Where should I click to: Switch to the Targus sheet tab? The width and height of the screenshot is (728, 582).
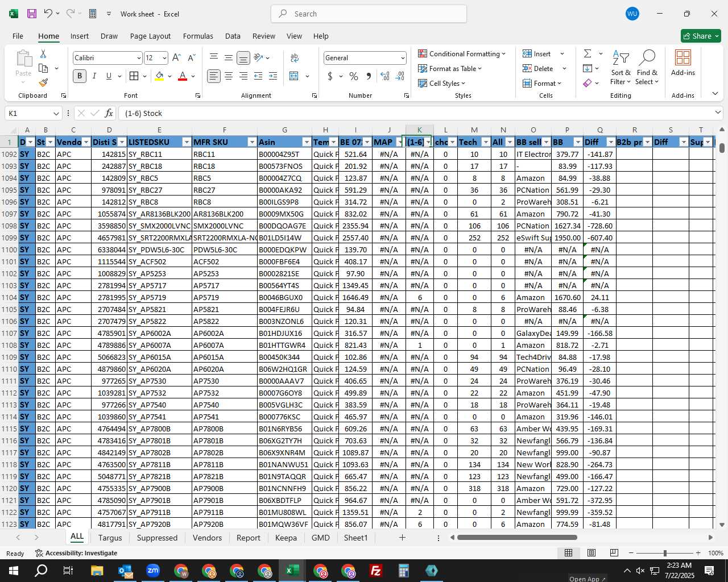110,538
